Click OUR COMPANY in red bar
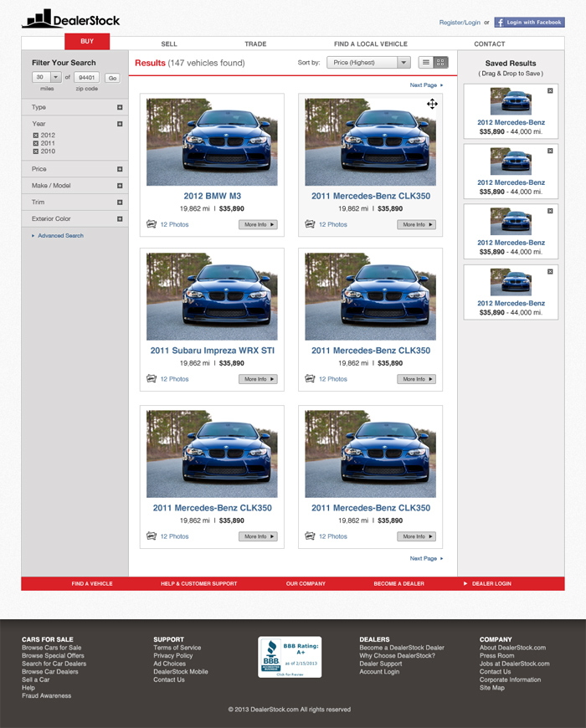The image size is (586, 728). pyautogui.click(x=306, y=583)
